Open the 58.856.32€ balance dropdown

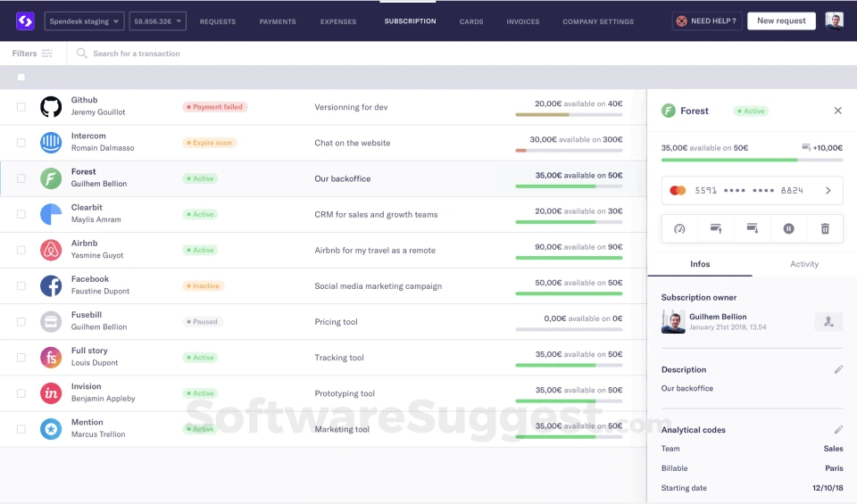[157, 21]
